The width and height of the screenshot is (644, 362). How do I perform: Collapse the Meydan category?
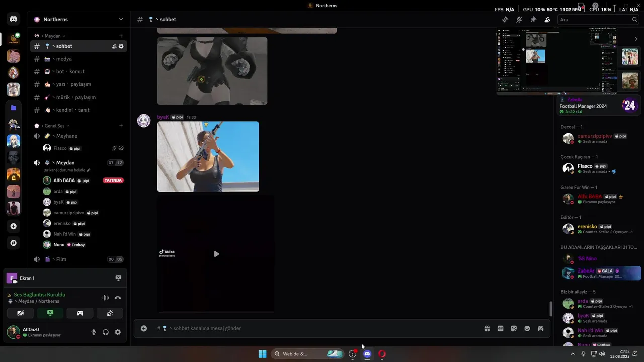(x=52, y=36)
